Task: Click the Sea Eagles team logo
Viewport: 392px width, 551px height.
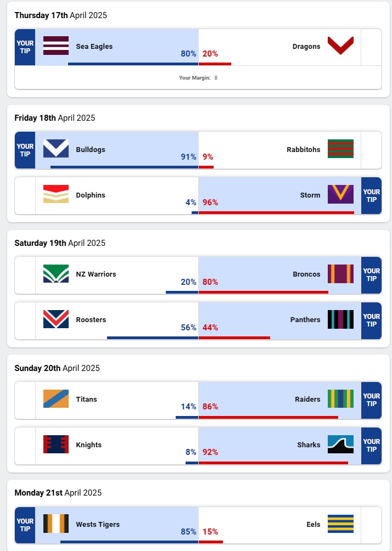Action: pos(56,46)
